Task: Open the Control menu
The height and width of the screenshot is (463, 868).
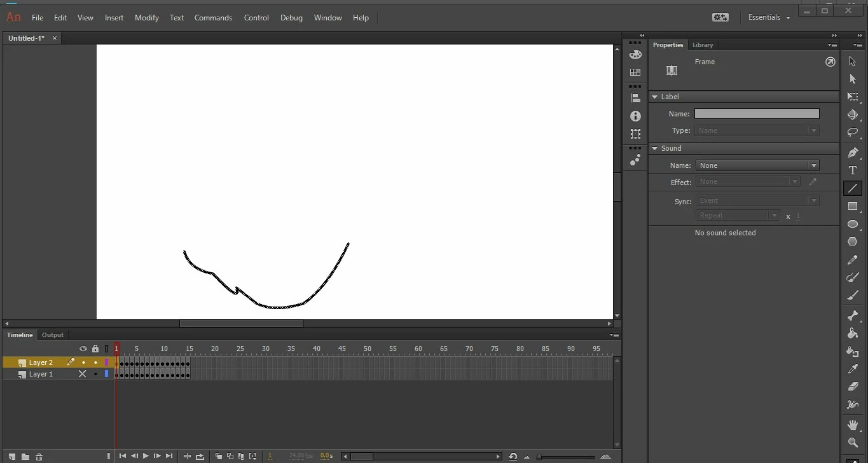Action: (256, 18)
